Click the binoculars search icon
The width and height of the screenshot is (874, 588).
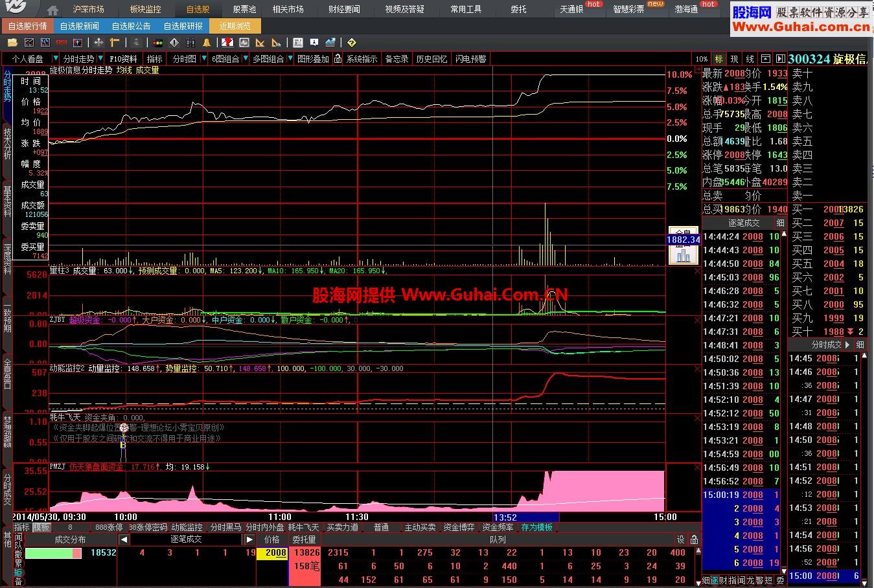pyautogui.click(x=190, y=43)
